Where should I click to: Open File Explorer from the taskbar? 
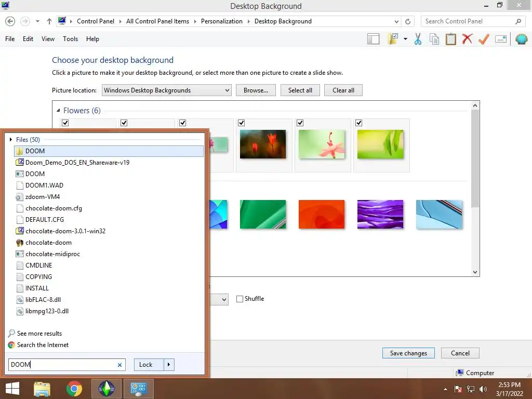pos(42,389)
